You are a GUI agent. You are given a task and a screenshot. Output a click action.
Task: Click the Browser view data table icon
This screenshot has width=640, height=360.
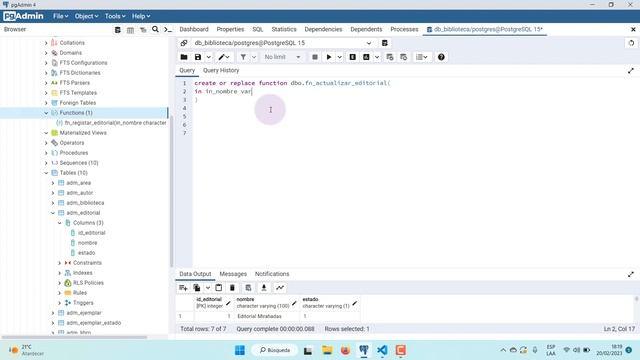pyautogui.click(x=130, y=29)
